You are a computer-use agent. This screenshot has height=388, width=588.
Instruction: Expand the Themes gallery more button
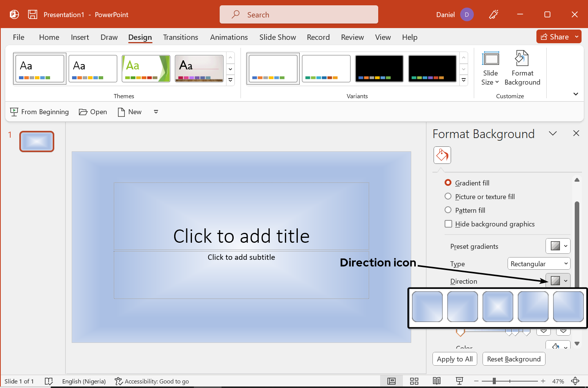230,80
